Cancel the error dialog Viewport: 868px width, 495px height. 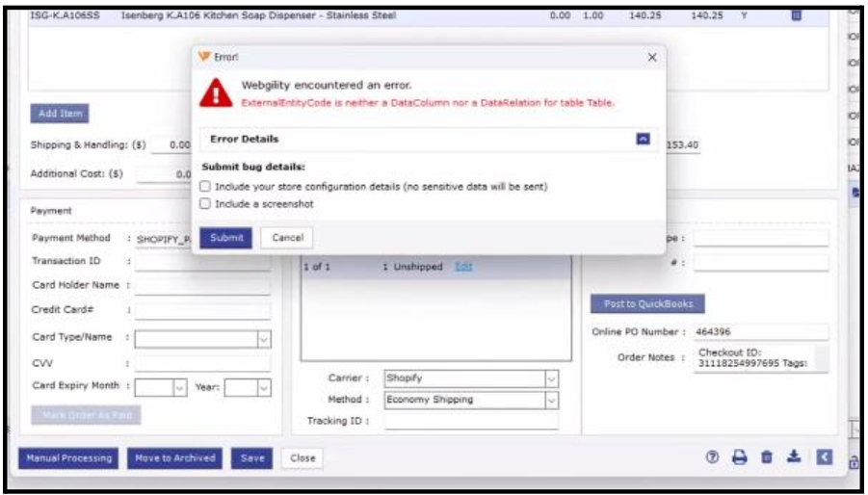(x=287, y=238)
